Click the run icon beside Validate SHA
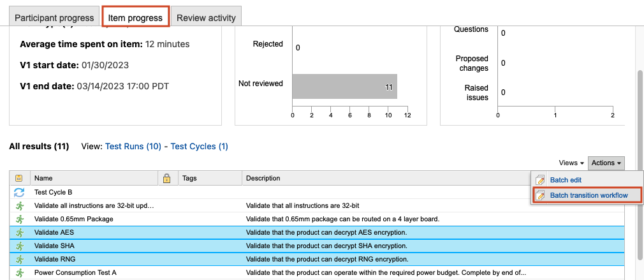This screenshot has width=644, height=280. coord(19,246)
